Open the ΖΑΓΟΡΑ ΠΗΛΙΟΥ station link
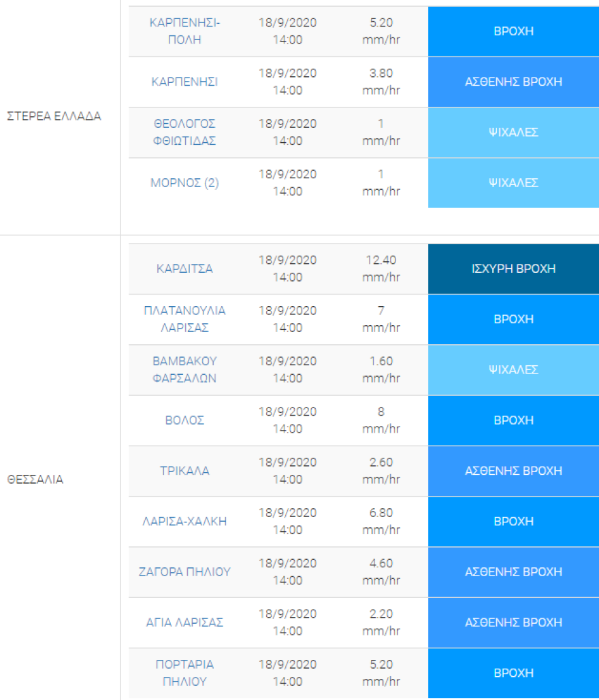Image resolution: width=599 pixels, height=700 pixels. click(184, 572)
